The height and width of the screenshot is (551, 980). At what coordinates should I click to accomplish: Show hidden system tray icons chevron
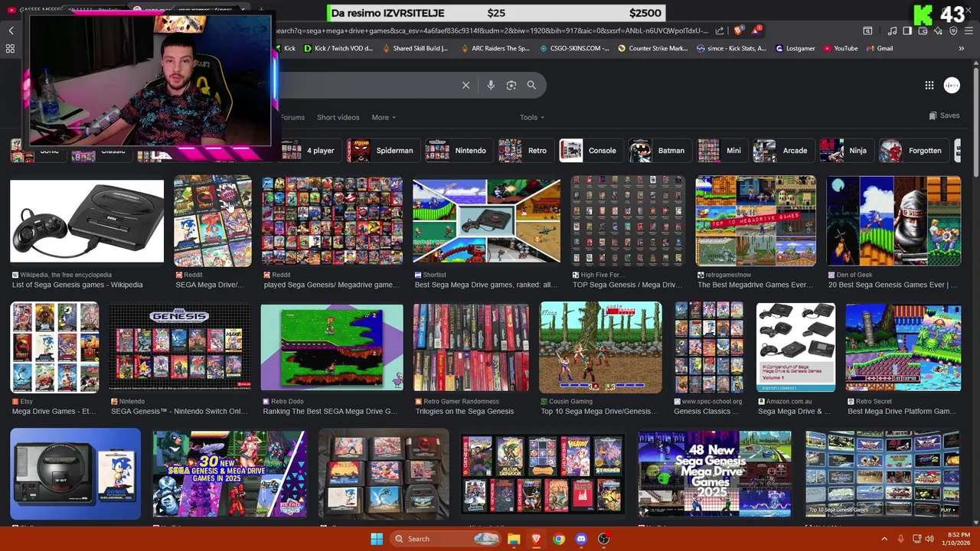point(884,539)
